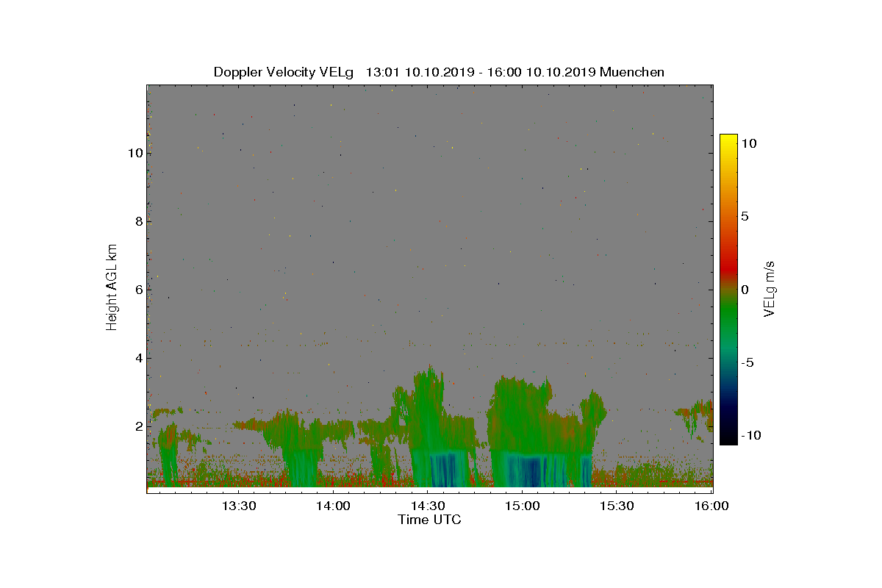Click the colorbar value 5
The height and width of the screenshot is (588, 882).
coord(745,217)
